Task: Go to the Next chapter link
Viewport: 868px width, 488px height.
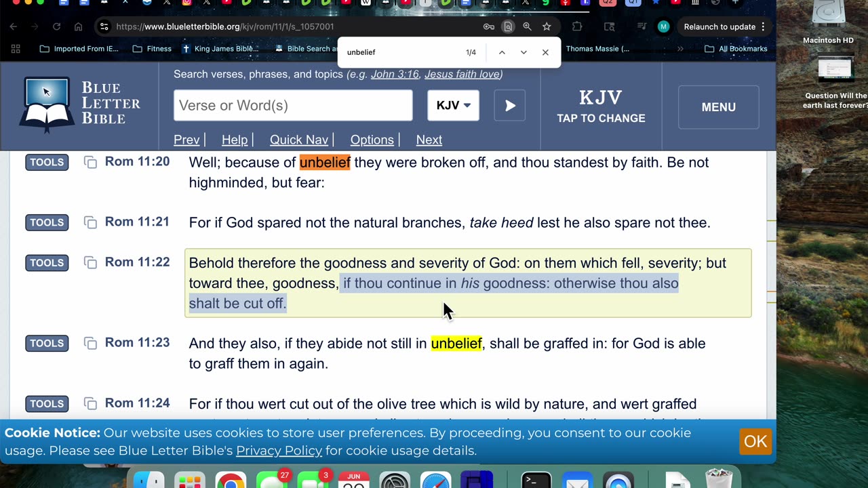Action: point(429,140)
